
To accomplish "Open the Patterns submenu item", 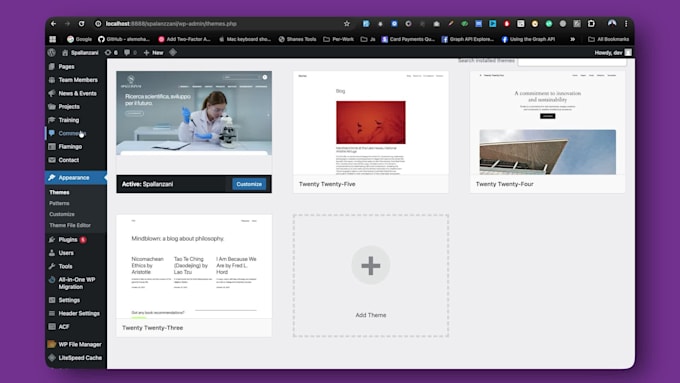I will tap(59, 203).
